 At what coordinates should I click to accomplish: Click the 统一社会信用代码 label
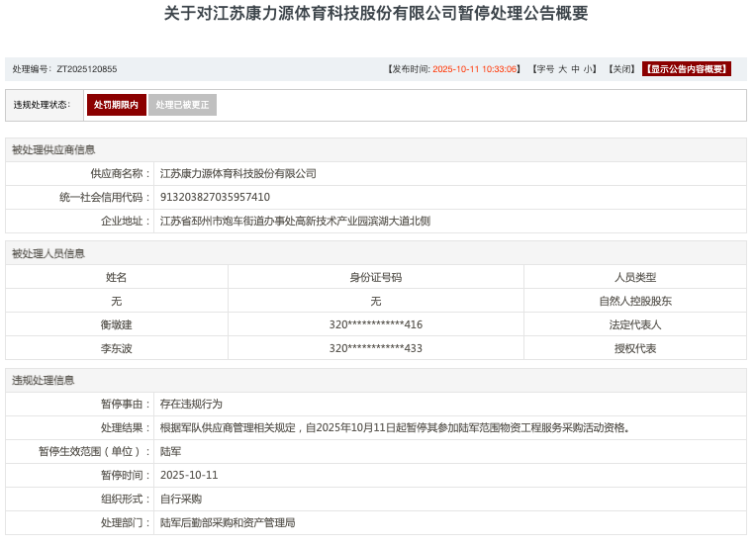104,197
